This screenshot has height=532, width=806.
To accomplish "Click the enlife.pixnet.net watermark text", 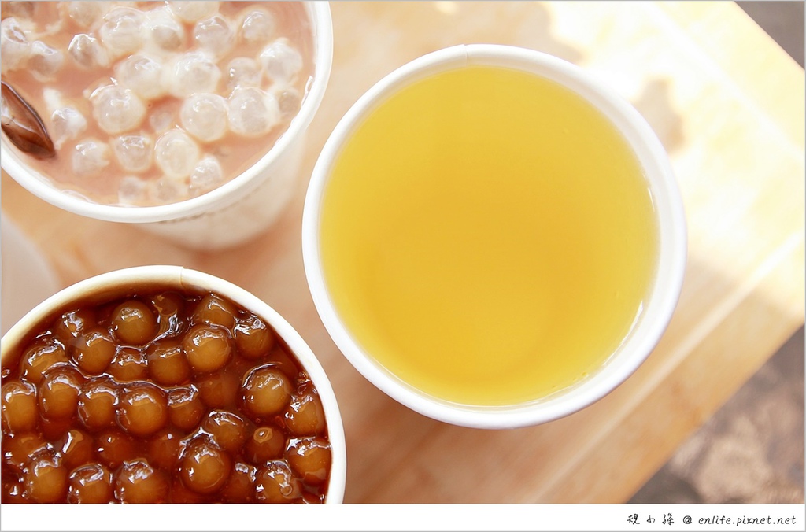I will click(746, 519).
